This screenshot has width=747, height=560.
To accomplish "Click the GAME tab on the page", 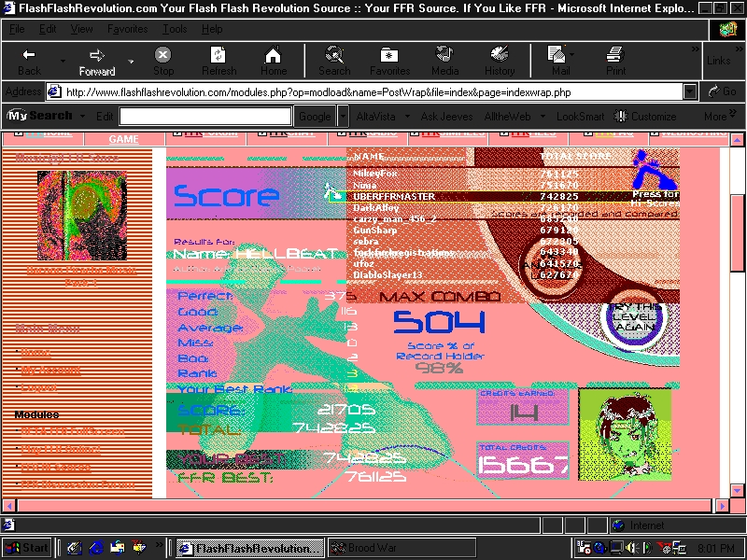I will (123, 139).
